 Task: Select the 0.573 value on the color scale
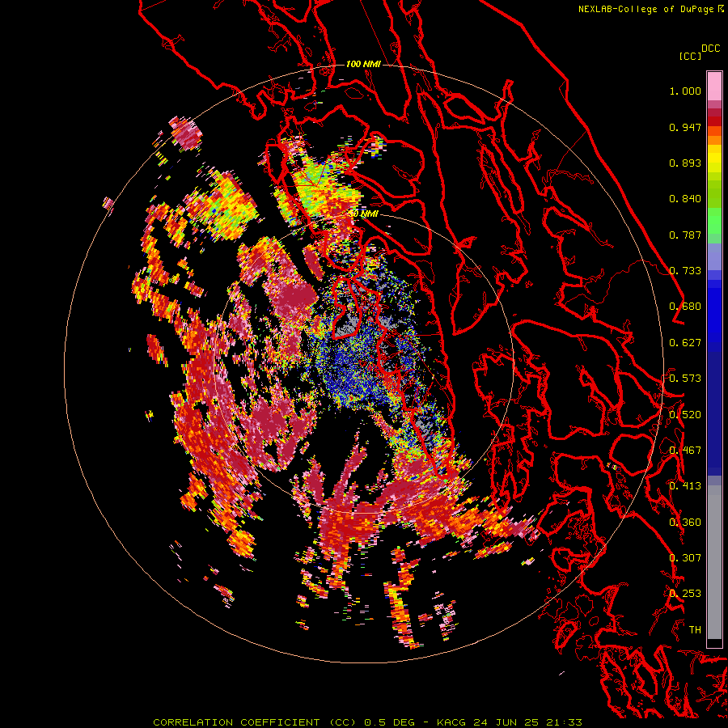click(x=685, y=379)
